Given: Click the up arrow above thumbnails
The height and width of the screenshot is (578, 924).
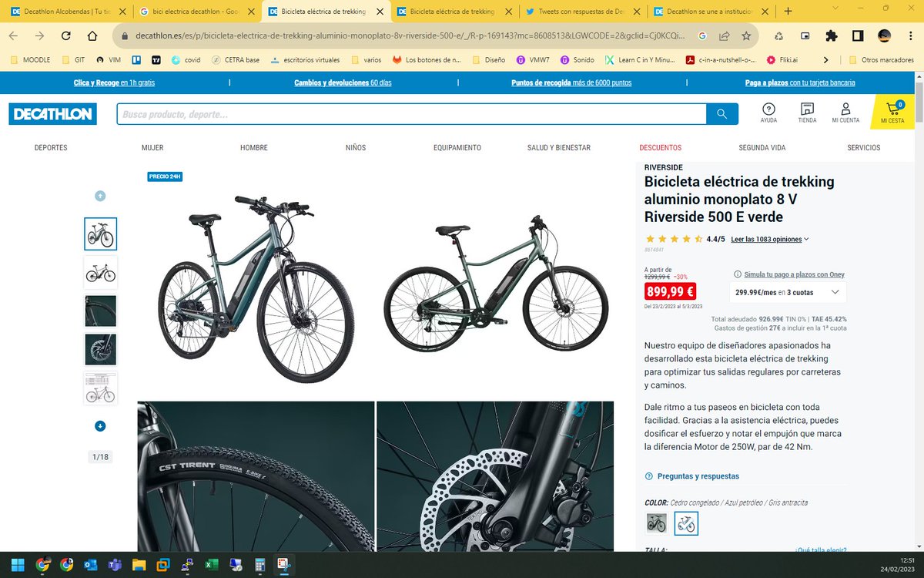Looking at the screenshot, I should pos(100,196).
